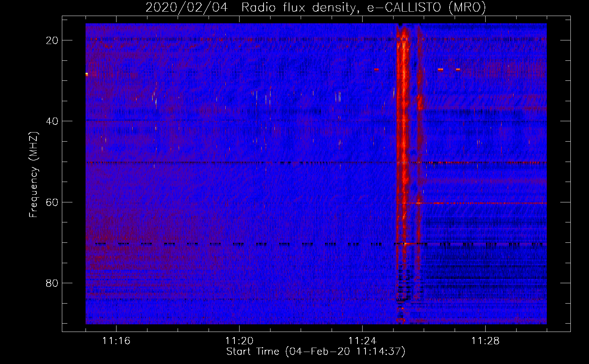Click the 80 frequency tick label
Screen dimensions: 589x364
(52, 283)
